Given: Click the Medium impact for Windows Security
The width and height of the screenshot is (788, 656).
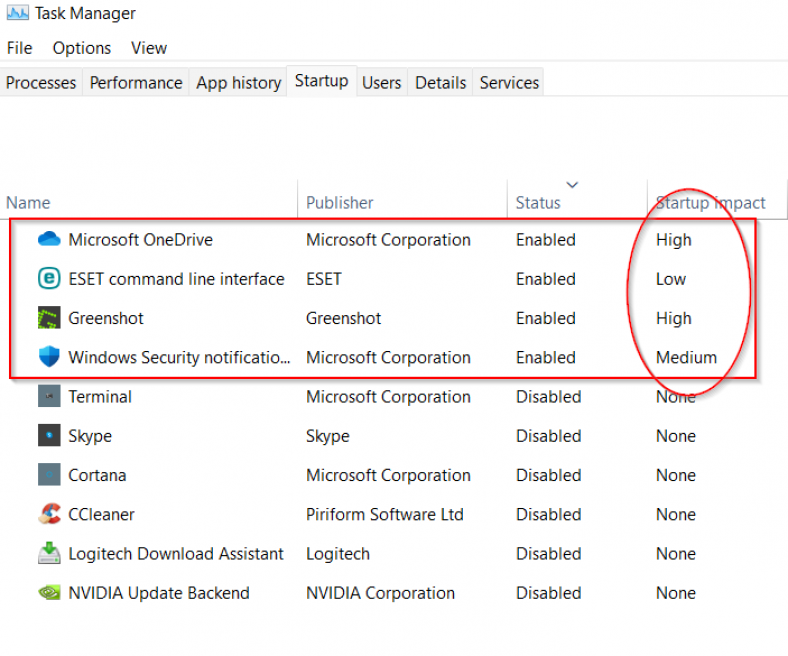Looking at the screenshot, I should [686, 357].
